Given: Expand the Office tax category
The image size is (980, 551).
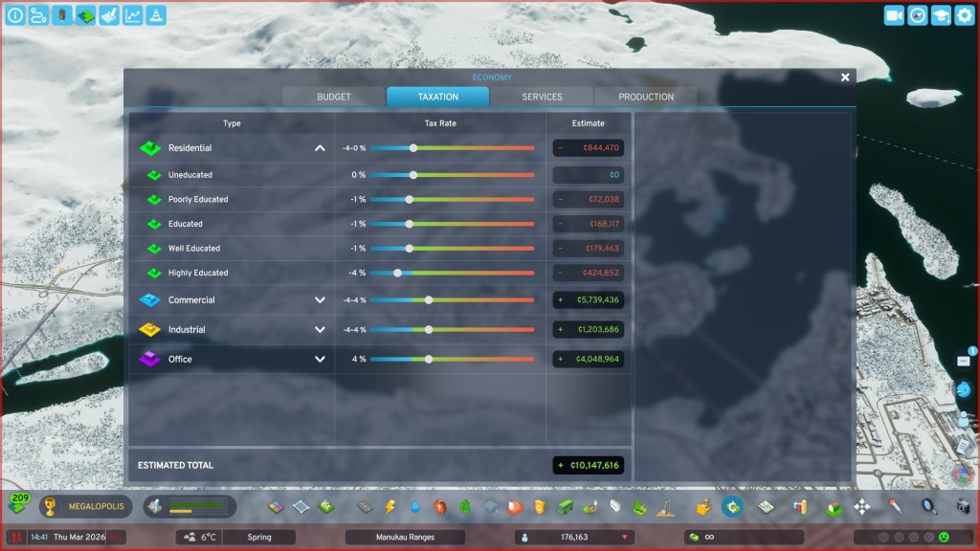Looking at the screenshot, I should coord(320,360).
